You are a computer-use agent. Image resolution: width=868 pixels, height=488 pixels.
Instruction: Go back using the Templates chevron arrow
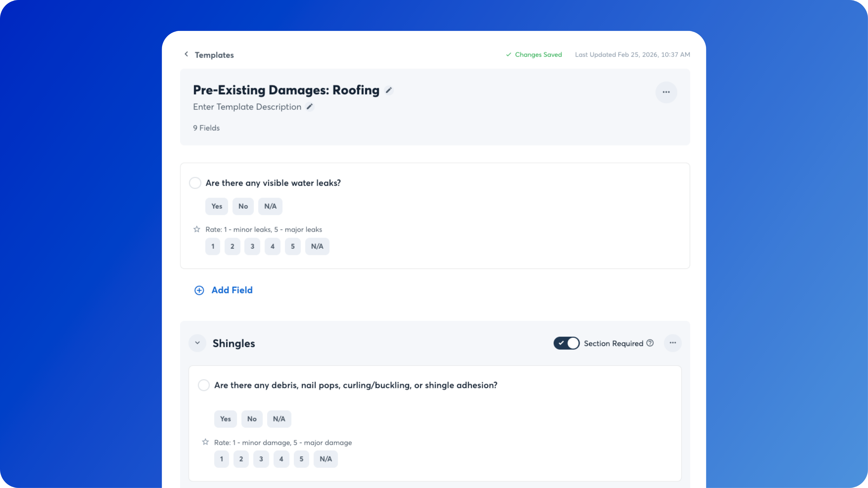[x=186, y=54]
